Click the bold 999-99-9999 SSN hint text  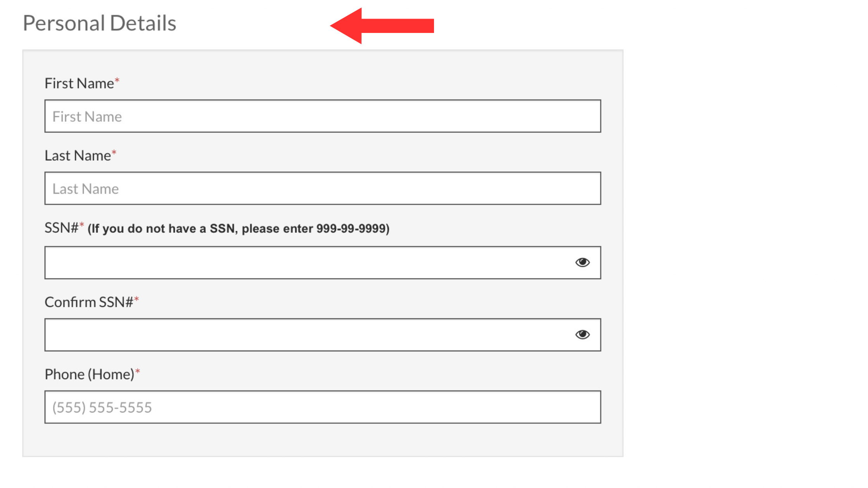239,229
